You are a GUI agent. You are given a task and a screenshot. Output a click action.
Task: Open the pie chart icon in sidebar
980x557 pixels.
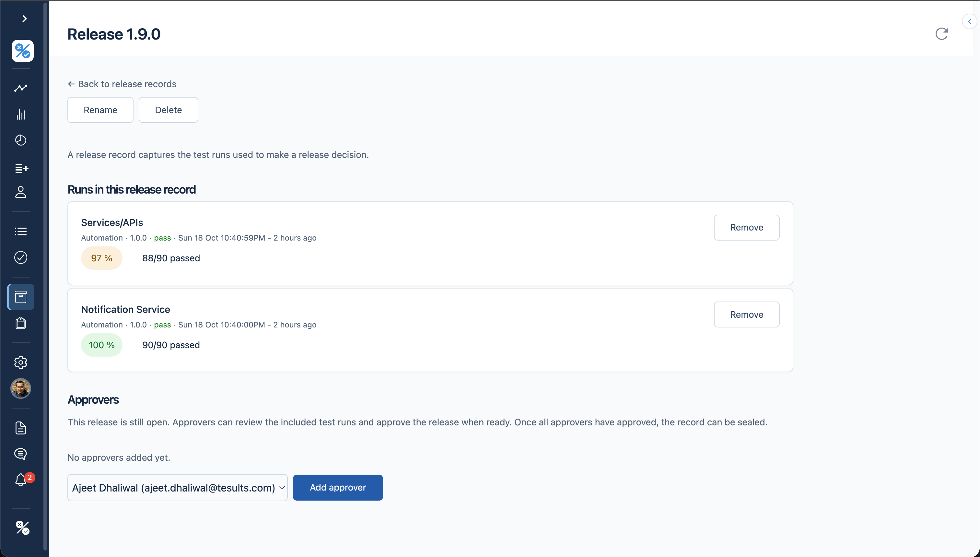21,140
